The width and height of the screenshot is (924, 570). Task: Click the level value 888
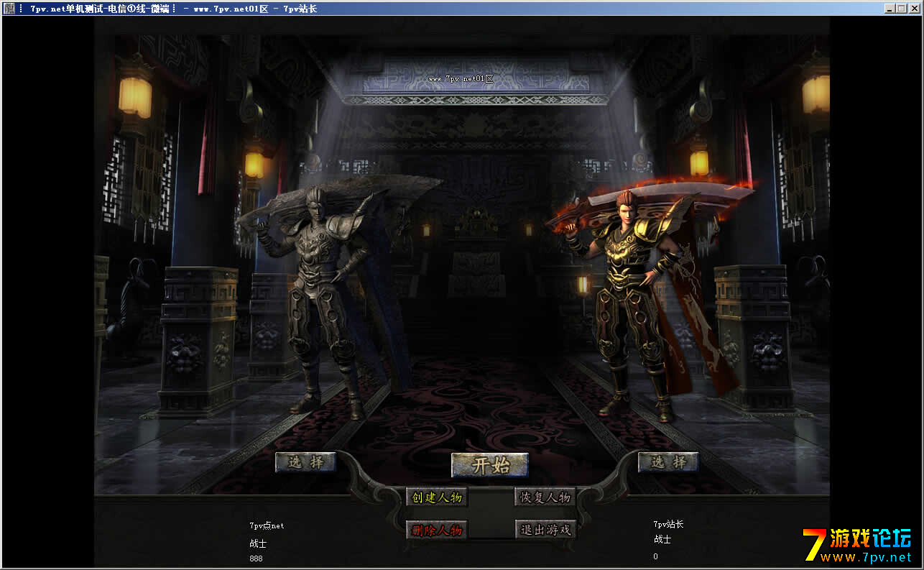[x=257, y=558]
